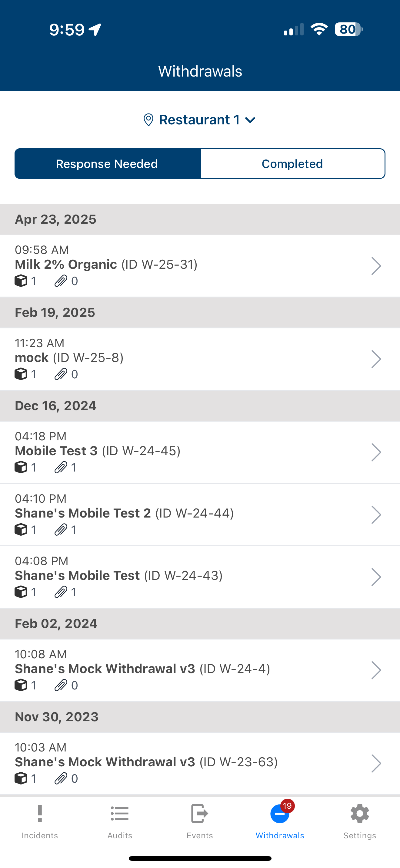Expand the Restaurant 1 location dropdown
This screenshot has width=400, height=868.
click(200, 120)
